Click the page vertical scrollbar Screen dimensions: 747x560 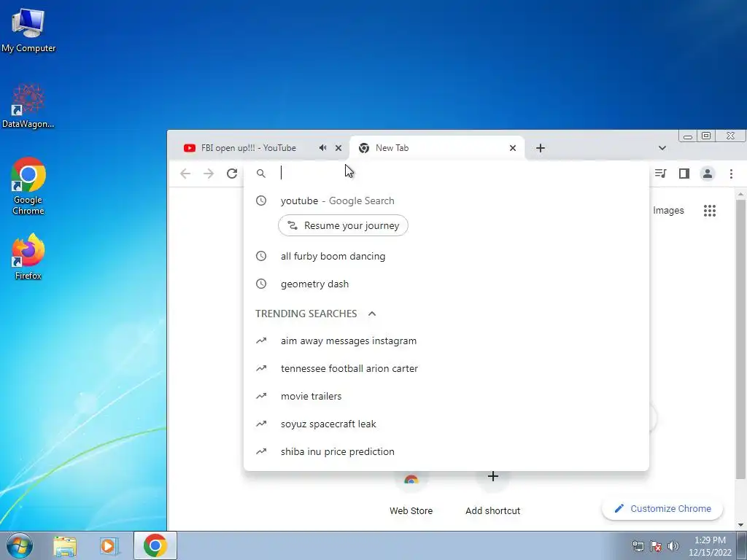point(740,339)
